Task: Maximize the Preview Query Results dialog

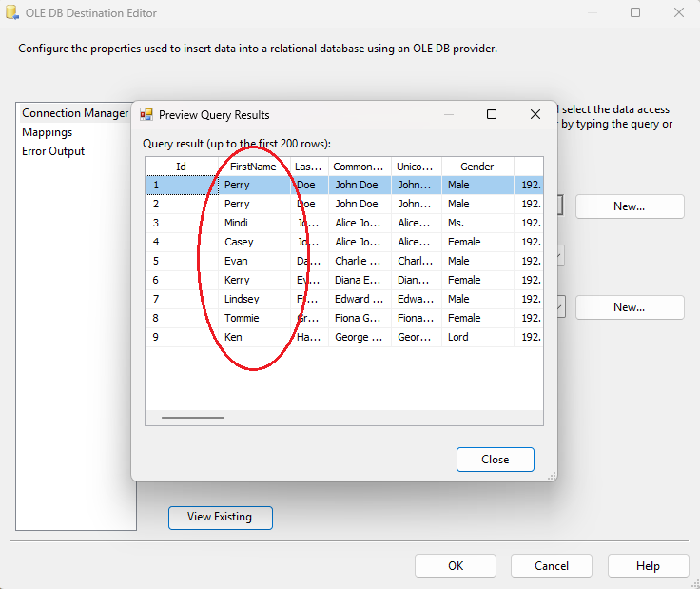Action: point(492,114)
